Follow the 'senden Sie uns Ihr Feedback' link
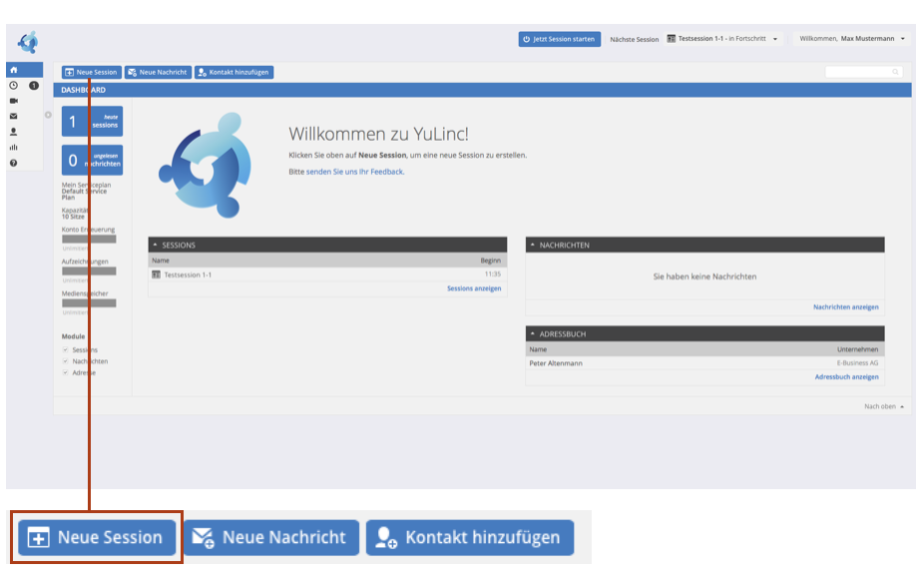Image resolution: width=924 pixels, height=584 pixels. 355,172
